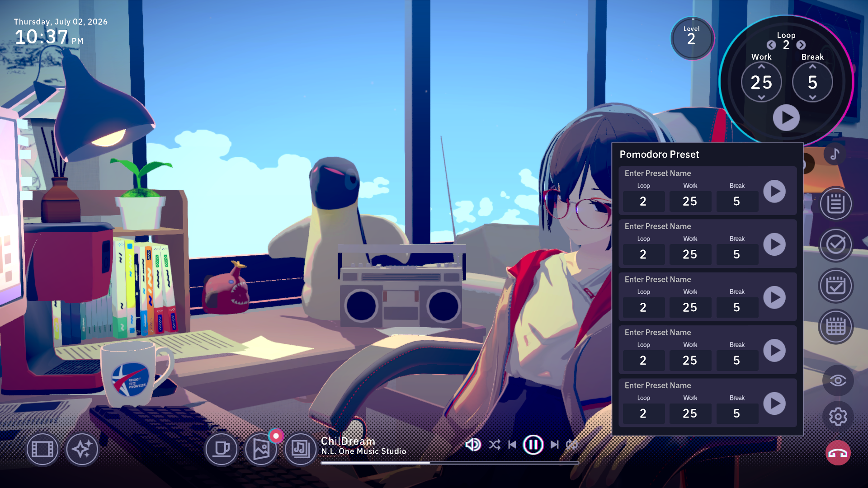Screen dimensions: 868x488
Task: Click the fifth preset Break value
Action: click(x=737, y=413)
